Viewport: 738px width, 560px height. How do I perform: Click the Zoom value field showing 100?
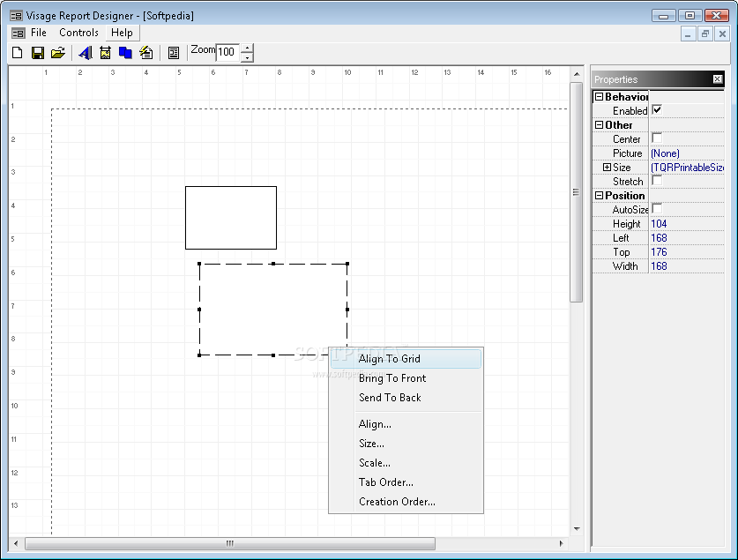click(x=228, y=52)
